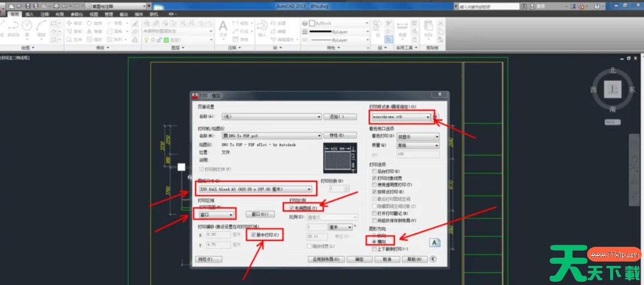The image size is (644, 285).
Task: Open the workspace dropdown in the title bar
Action: tap(117, 6)
